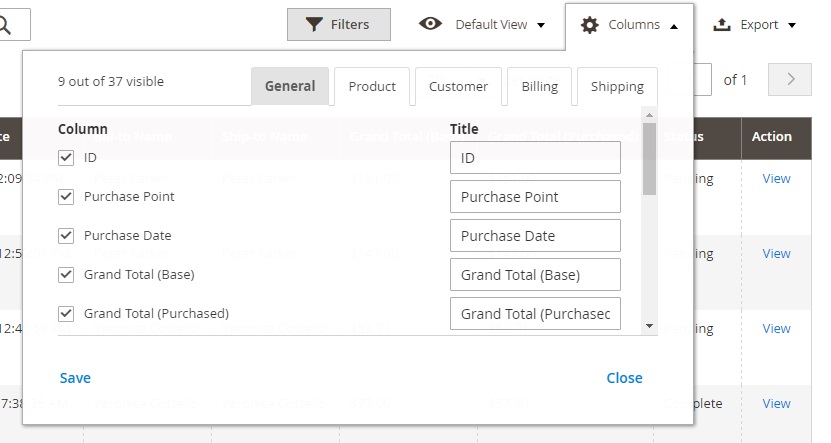
Task: Uncheck the ID column checkbox
Action: pos(66,157)
